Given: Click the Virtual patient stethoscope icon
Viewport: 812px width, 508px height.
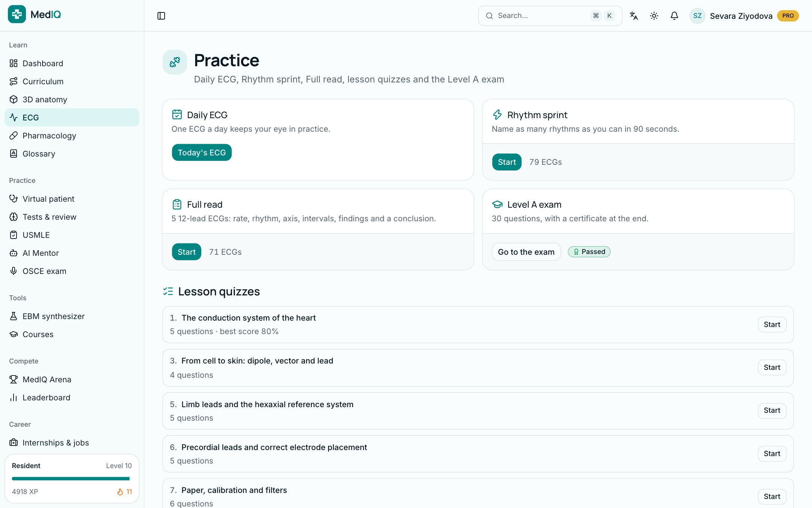Looking at the screenshot, I should point(14,199).
